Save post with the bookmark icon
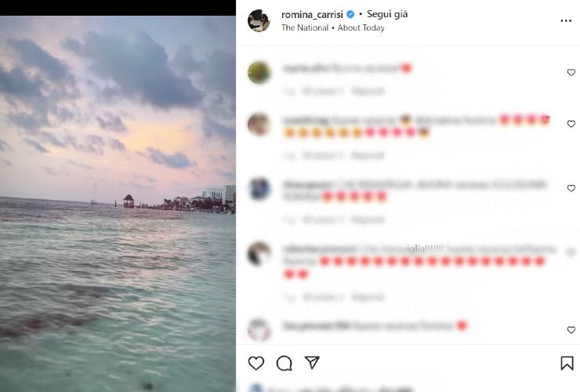The image size is (580, 392). tap(567, 363)
